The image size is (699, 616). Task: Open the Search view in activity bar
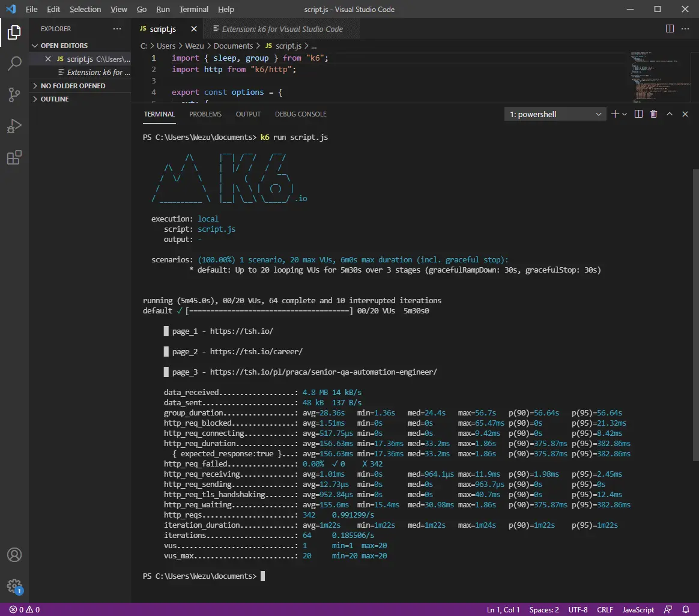click(x=14, y=64)
